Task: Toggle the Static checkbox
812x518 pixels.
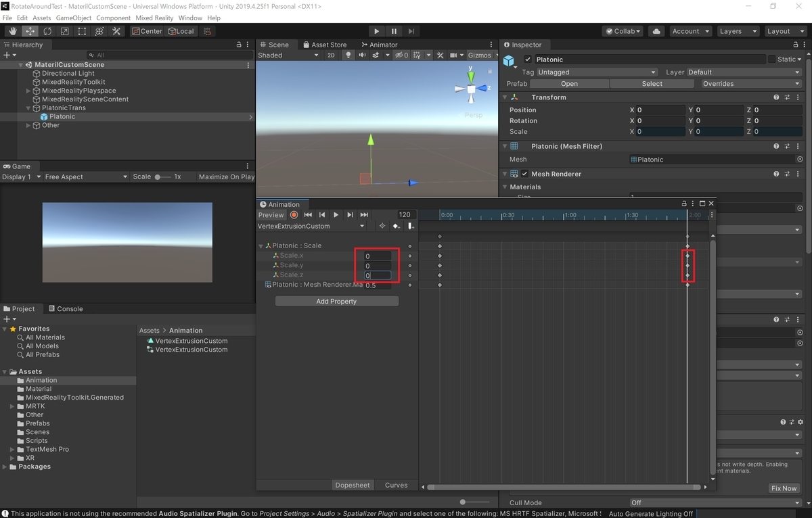Action: pyautogui.click(x=771, y=60)
